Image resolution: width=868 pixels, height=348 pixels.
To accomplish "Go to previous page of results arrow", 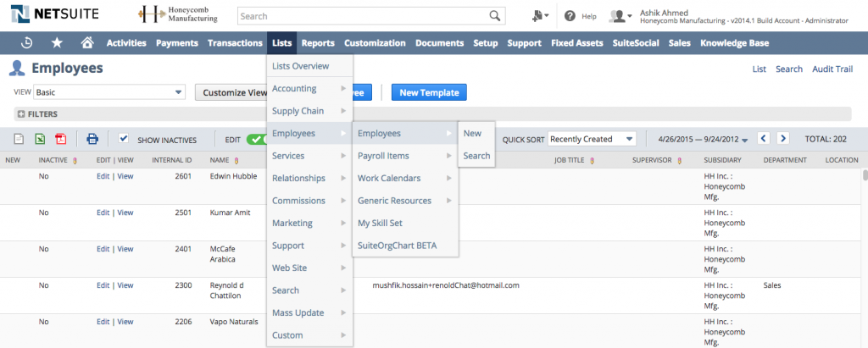I will [764, 138].
